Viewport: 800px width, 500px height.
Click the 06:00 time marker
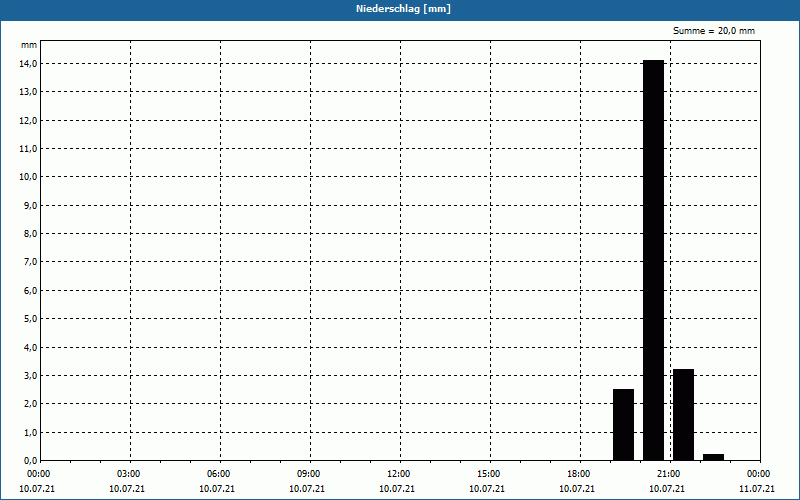point(218,474)
